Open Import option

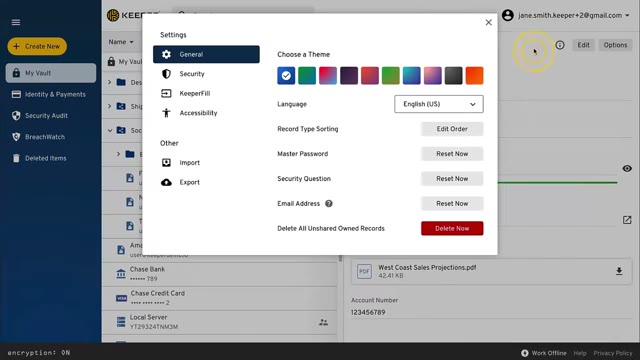point(206,162)
